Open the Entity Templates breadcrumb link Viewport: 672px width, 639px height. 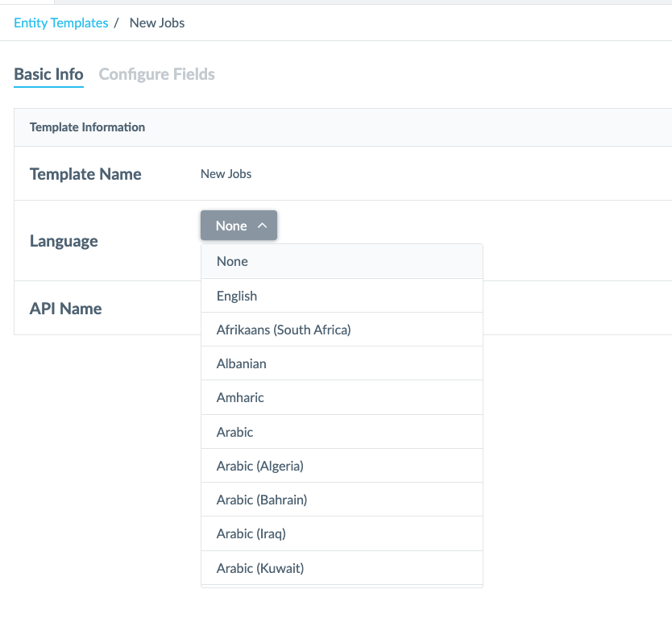pyautogui.click(x=61, y=23)
